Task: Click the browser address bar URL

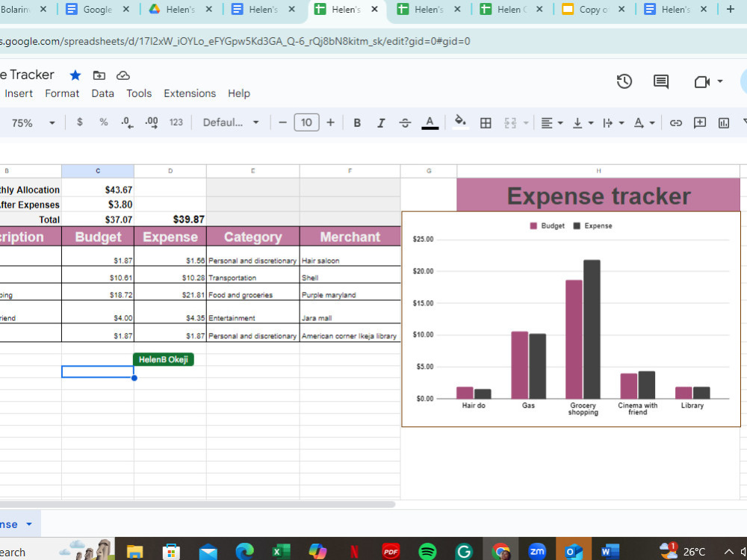Action: pos(235,41)
